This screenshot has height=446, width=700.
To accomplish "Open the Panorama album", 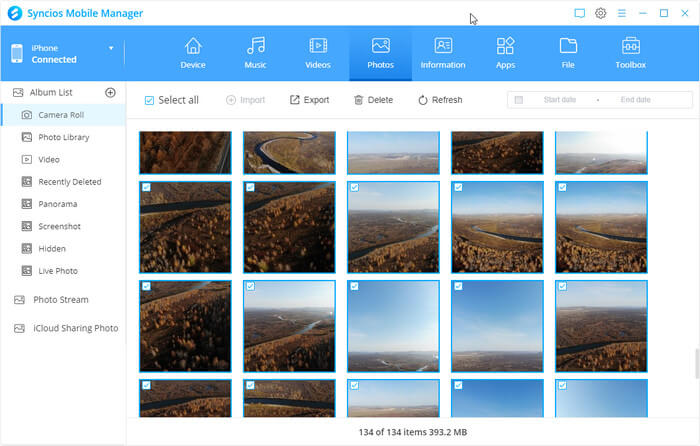I will point(64,204).
